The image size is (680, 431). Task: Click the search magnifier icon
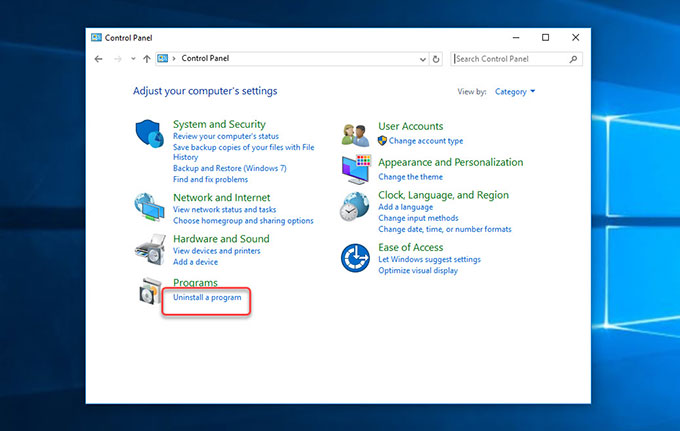573,59
